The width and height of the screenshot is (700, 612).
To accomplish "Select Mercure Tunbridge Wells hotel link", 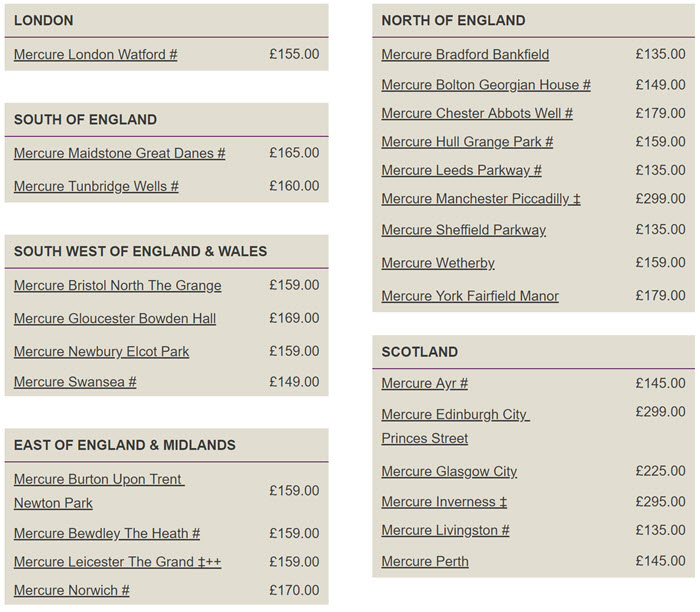I will click(96, 186).
